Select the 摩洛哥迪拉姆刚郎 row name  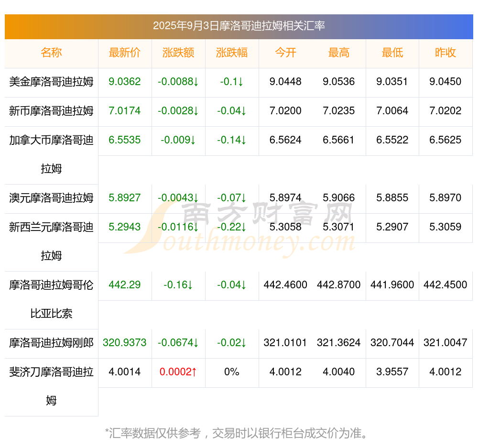[x=51, y=343]
